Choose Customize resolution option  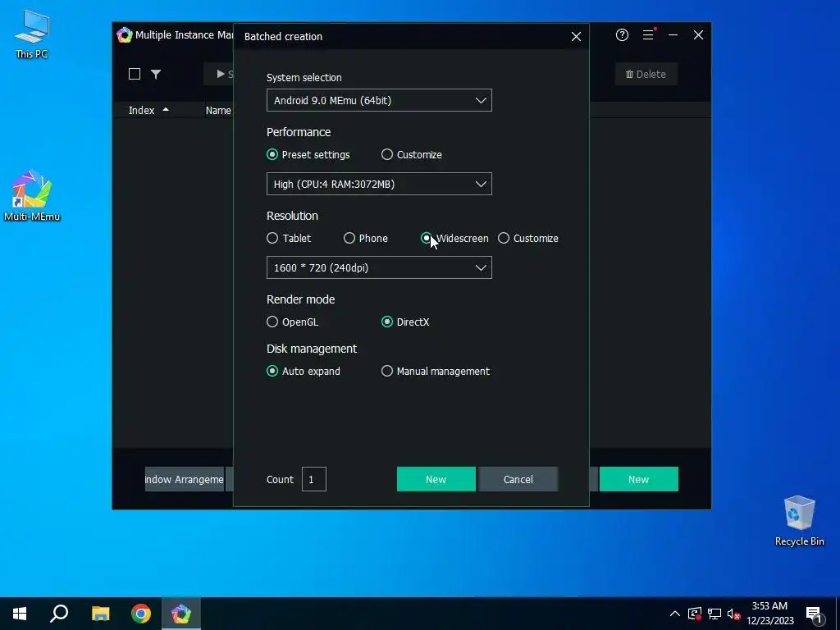(527, 239)
